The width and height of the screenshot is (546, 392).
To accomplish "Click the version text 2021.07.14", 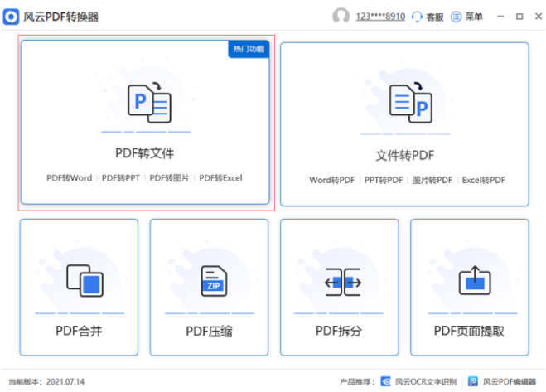I will [x=65, y=381].
